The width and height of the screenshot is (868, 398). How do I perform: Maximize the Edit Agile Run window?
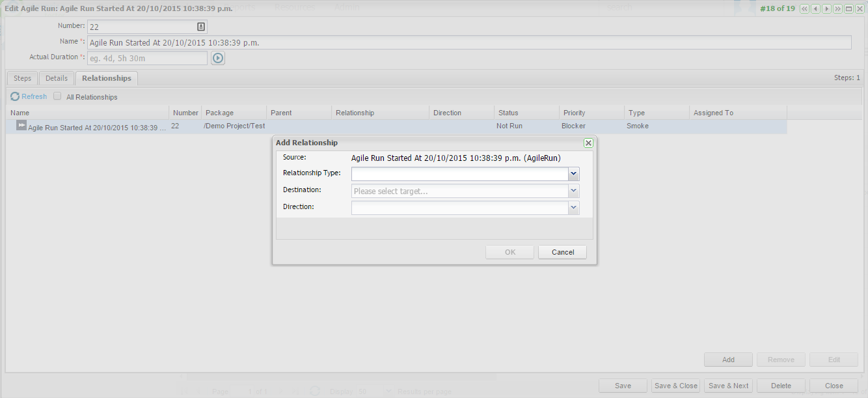coord(848,8)
